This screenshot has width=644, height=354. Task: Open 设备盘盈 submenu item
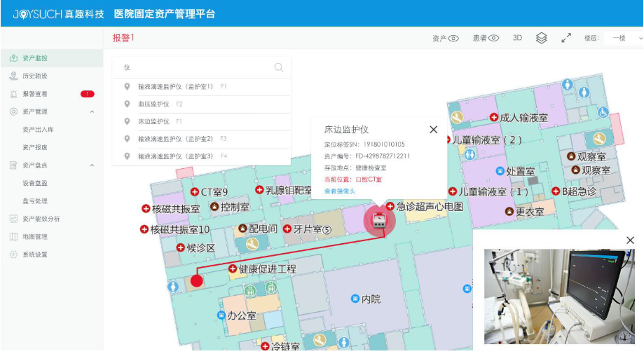[35, 183]
